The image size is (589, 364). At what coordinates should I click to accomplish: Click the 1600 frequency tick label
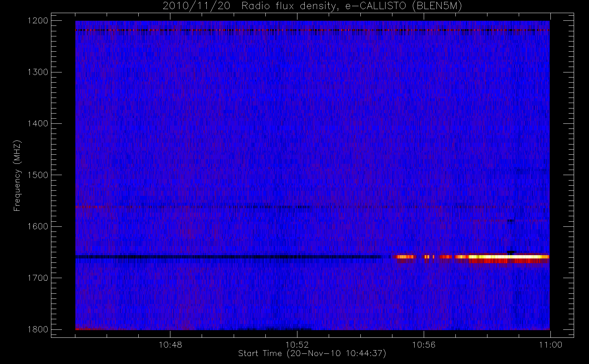coord(38,226)
